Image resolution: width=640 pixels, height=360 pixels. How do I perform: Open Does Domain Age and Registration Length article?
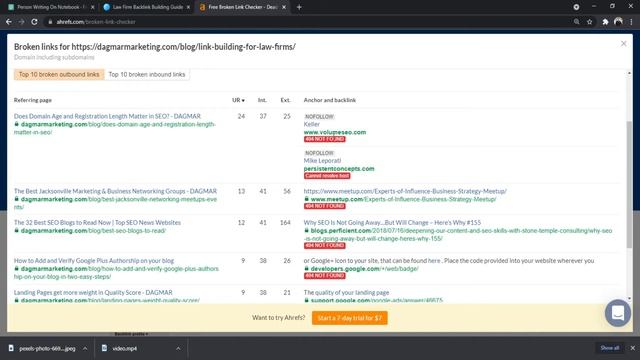(x=107, y=116)
